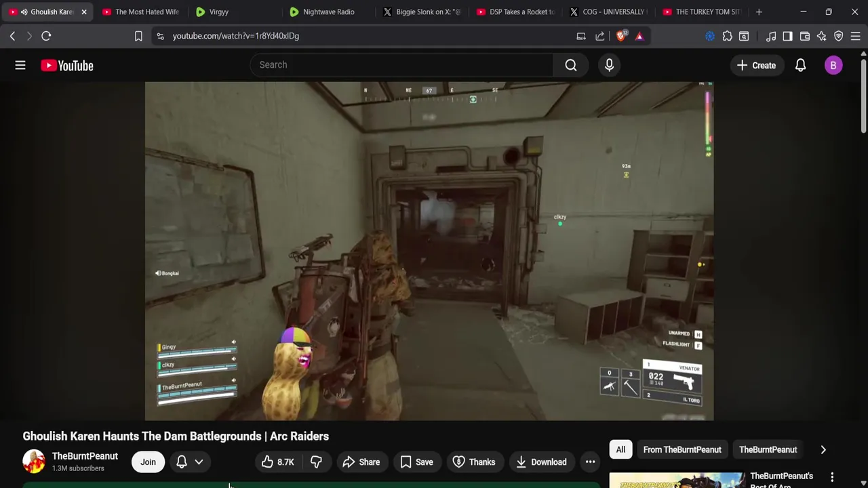Switch to THE TURKEY TOM tab
This screenshot has width=868, height=488.
pyautogui.click(x=702, y=12)
